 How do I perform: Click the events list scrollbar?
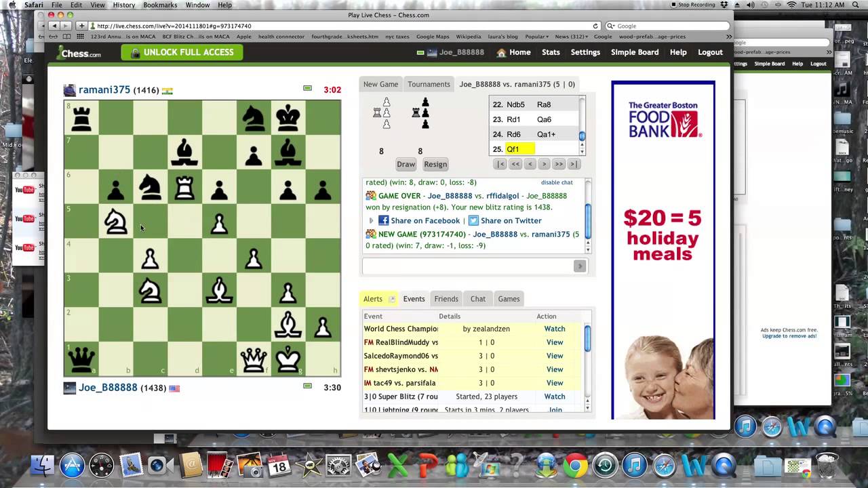(588, 366)
